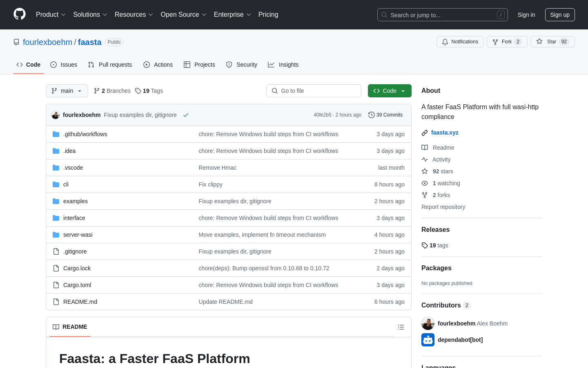Click the Search or jump to field

point(443,15)
